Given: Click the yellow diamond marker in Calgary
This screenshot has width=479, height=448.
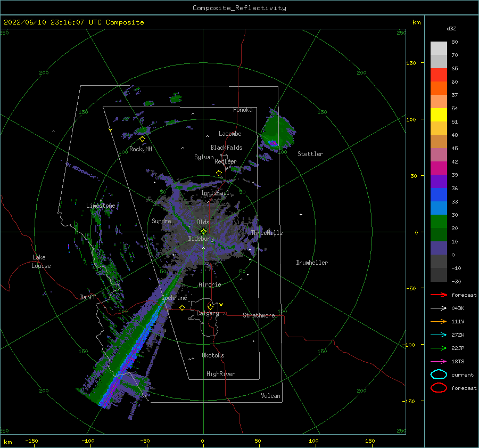Looking at the screenshot, I should pyautogui.click(x=210, y=307).
